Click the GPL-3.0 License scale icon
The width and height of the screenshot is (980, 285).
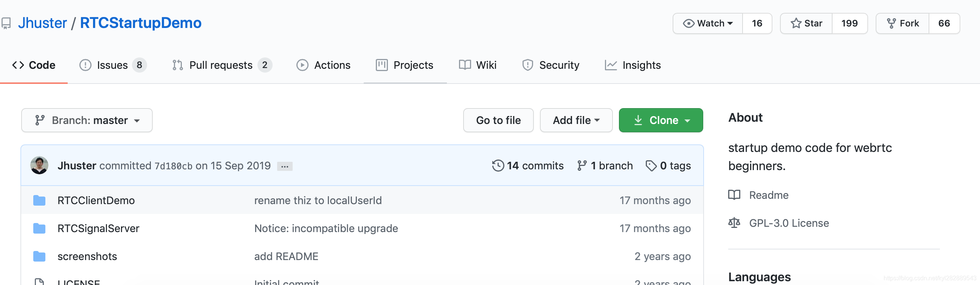[x=734, y=223]
